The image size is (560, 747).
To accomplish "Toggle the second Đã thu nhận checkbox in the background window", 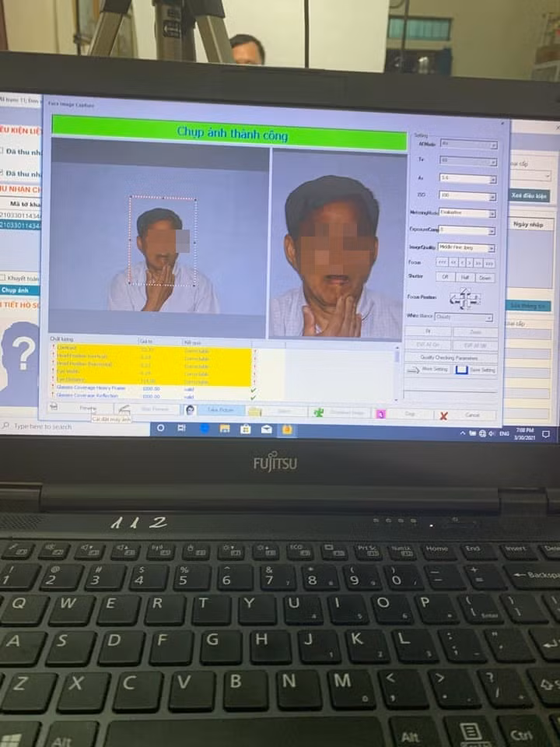I will tap(2, 173).
